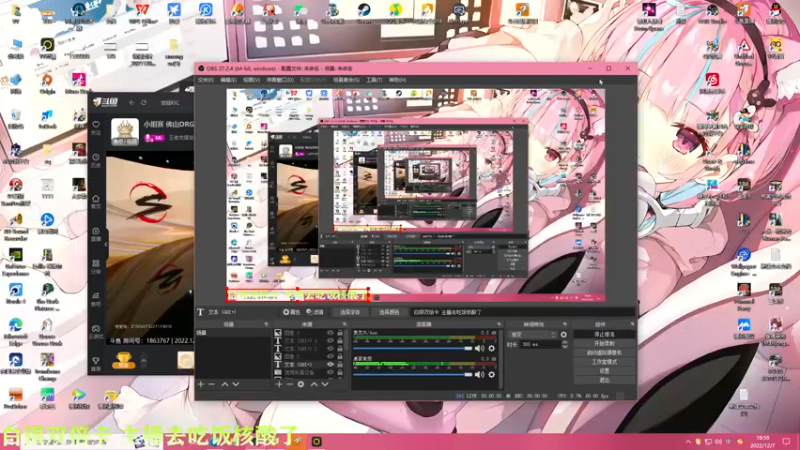Remove selected source with minus icon
The image size is (800, 450).
point(289,384)
